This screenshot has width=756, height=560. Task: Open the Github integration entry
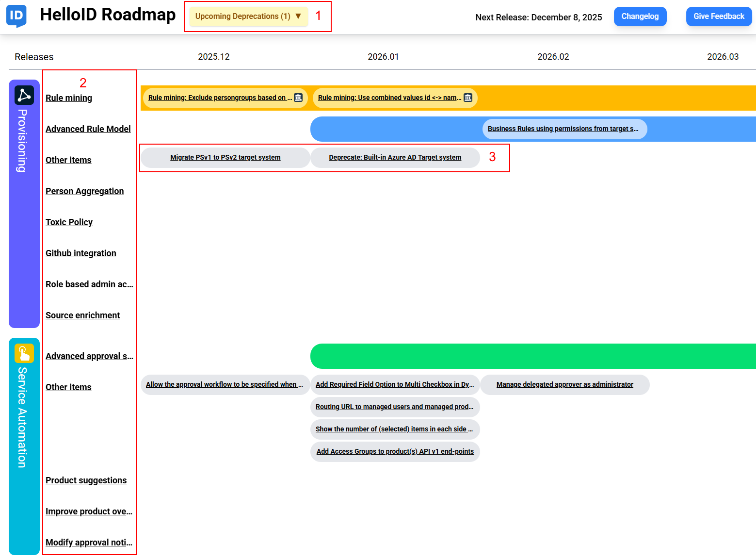pos(80,253)
